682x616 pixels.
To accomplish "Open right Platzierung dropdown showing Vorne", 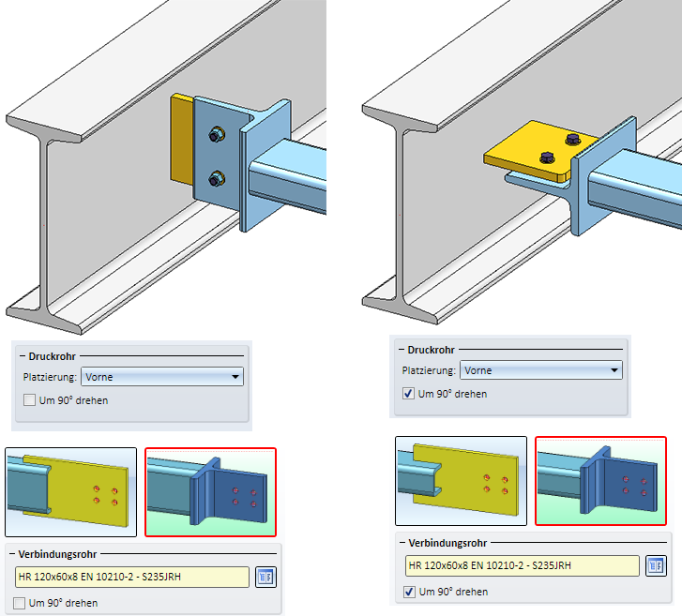I will tap(541, 370).
